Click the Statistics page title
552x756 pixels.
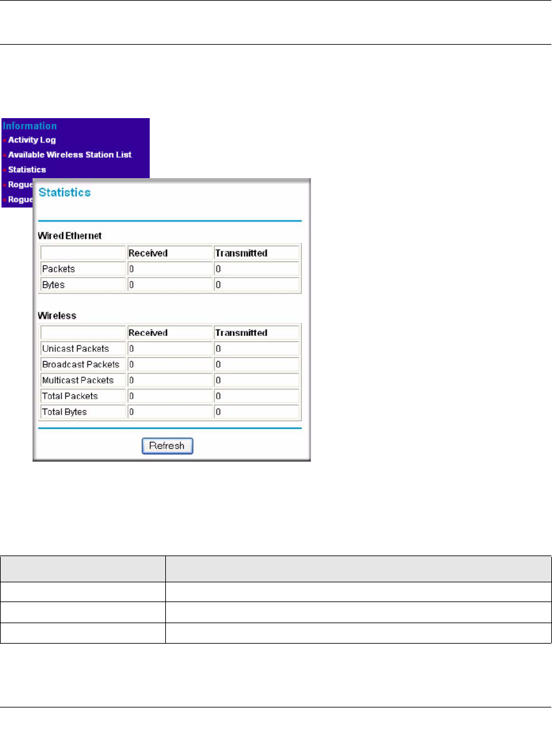click(x=64, y=192)
